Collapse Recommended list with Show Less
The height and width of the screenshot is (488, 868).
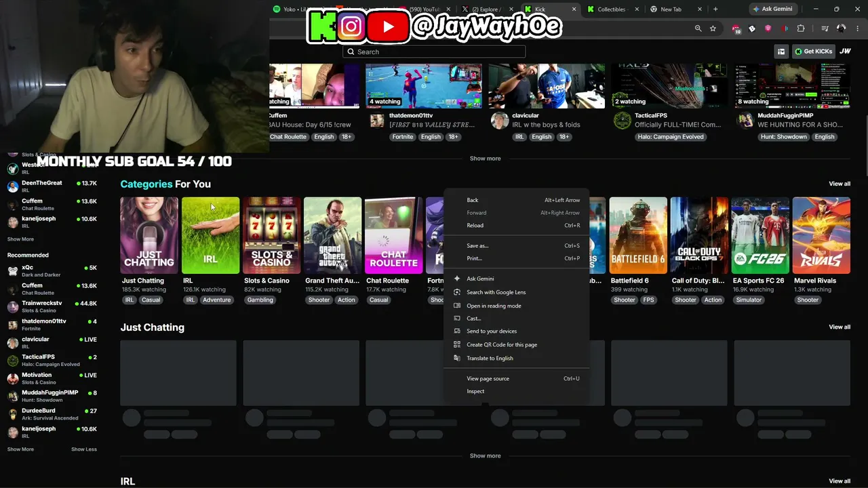click(x=84, y=449)
